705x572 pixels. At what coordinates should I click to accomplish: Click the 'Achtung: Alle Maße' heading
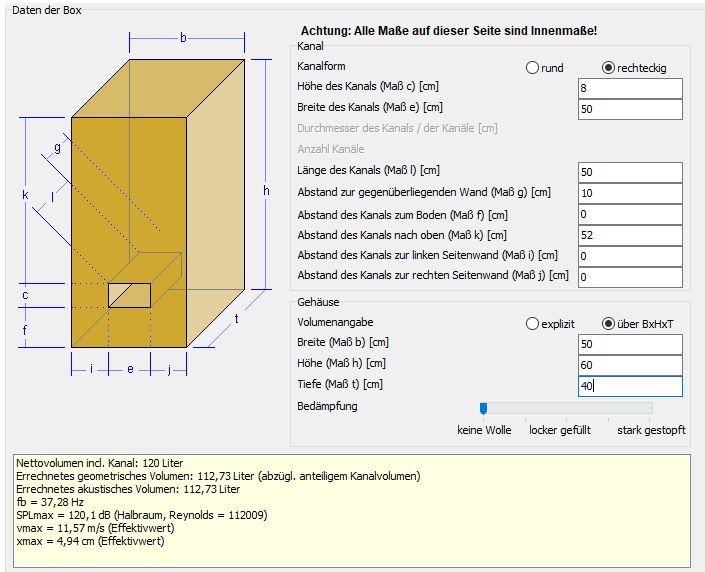pos(449,31)
